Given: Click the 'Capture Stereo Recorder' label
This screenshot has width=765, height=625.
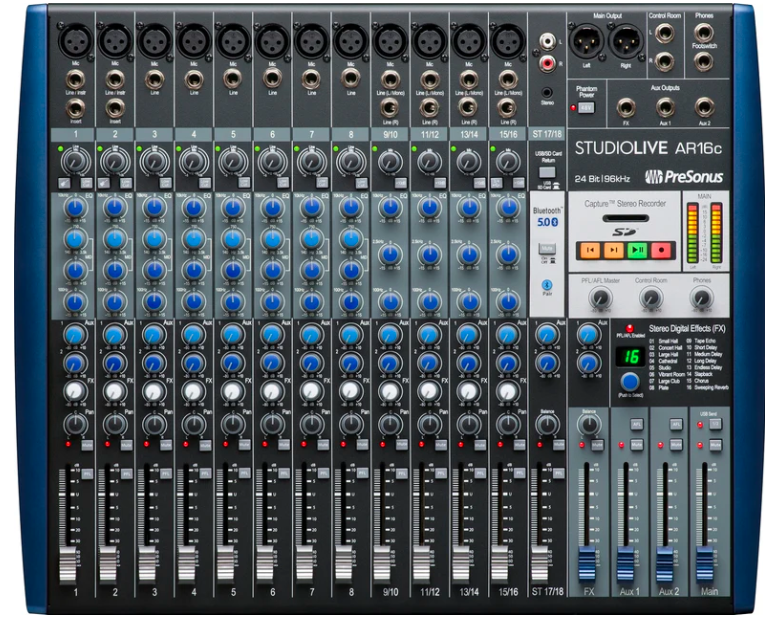Looking at the screenshot, I should point(625,203).
